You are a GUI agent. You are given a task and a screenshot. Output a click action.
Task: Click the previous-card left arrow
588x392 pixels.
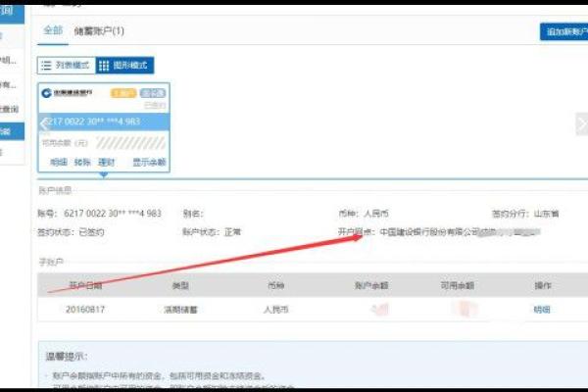[44, 122]
